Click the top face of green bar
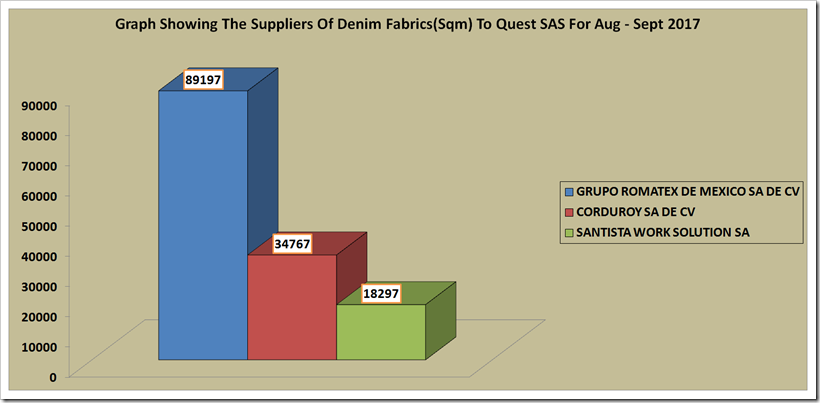Image resolution: width=820 pixels, height=403 pixels. click(396, 294)
